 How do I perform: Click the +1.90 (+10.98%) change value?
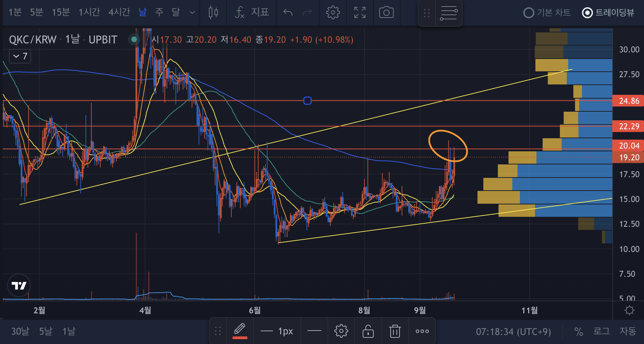pos(322,40)
